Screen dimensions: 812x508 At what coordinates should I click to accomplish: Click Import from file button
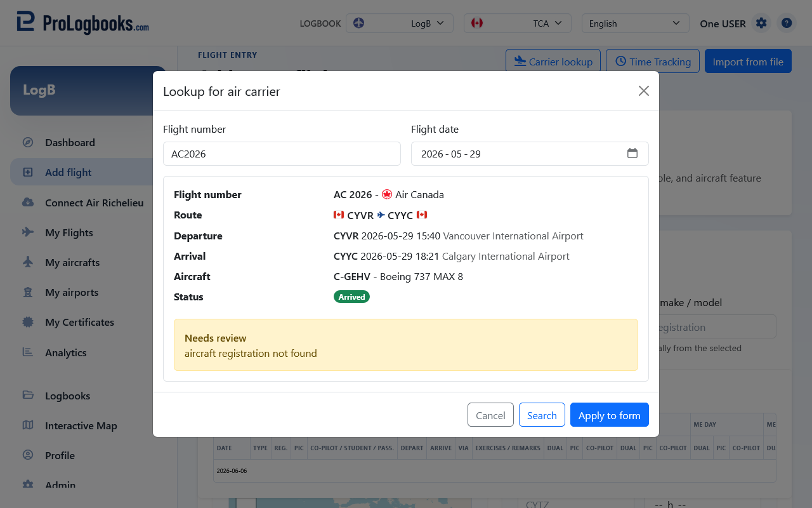(748, 61)
